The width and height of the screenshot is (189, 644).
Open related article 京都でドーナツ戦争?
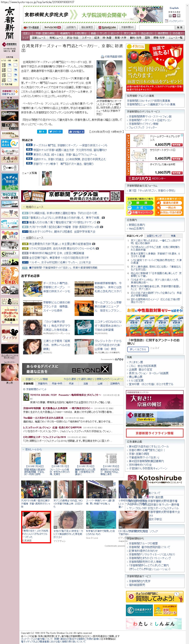(x=63, y=164)
